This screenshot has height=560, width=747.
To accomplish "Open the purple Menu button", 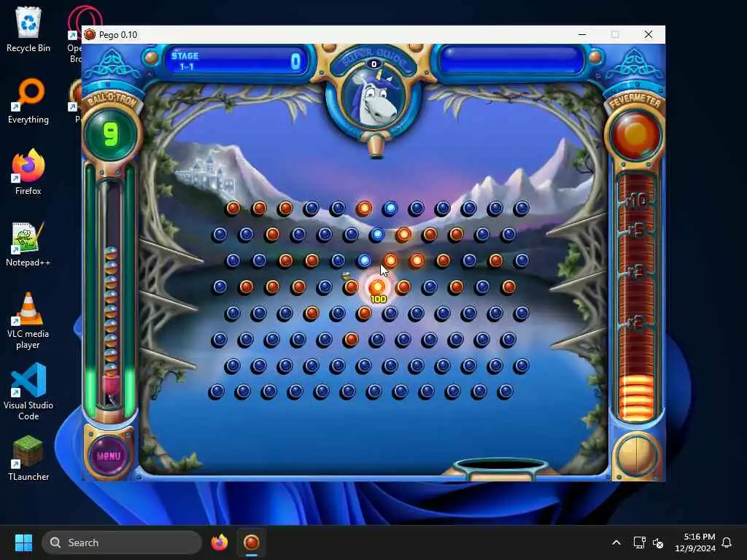I will click(109, 456).
